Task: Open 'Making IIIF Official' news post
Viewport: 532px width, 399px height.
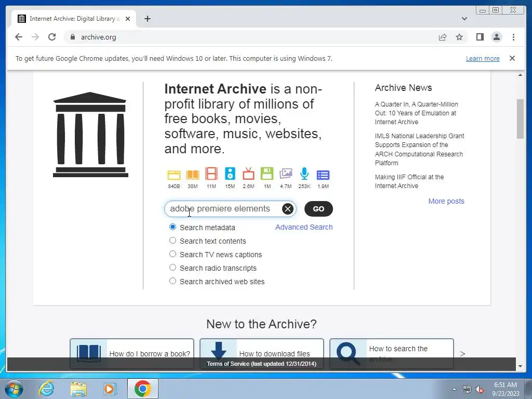Action: pyautogui.click(x=409, y=181)
